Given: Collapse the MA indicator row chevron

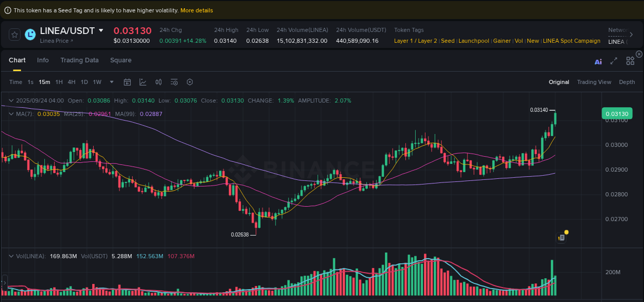Looking at the screenshot, I should (11, 114).
